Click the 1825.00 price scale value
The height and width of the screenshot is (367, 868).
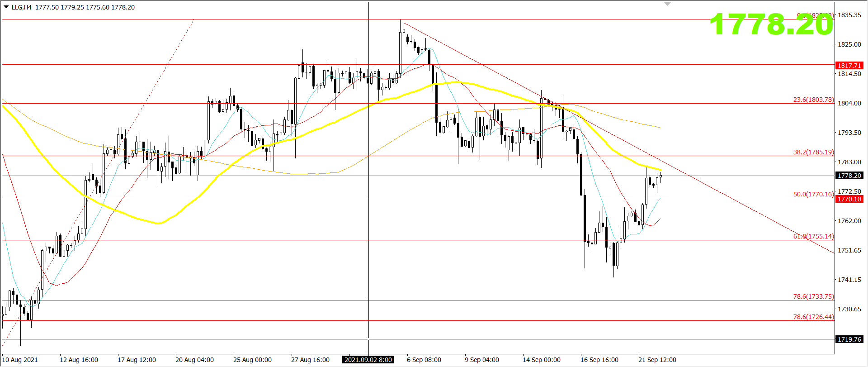point(849,44)
